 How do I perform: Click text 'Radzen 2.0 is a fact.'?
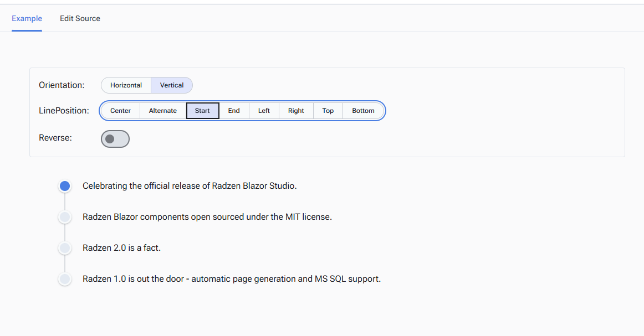tap(121, 248)
